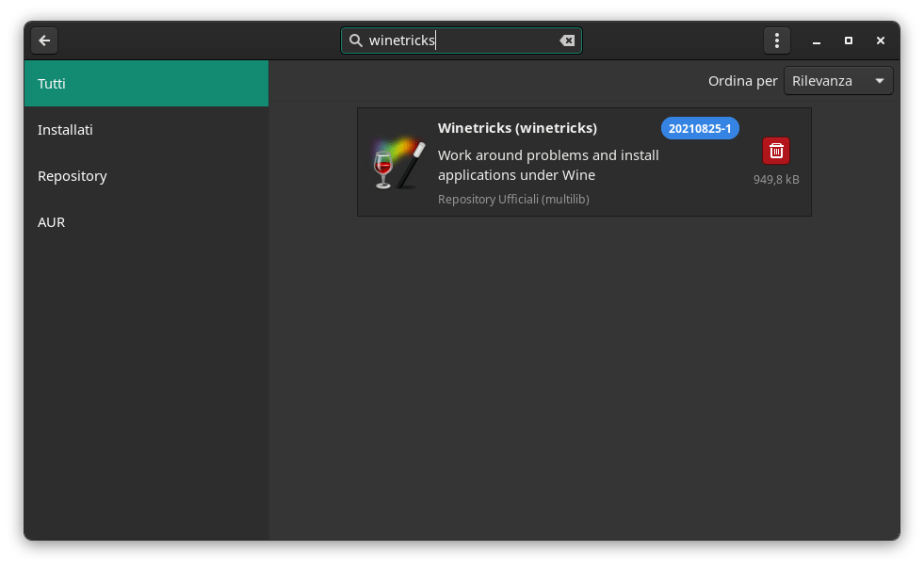Screen dimensions: 924x567
Task: Remove Winetricks with the red trash button
Action: tap(776, 151)
